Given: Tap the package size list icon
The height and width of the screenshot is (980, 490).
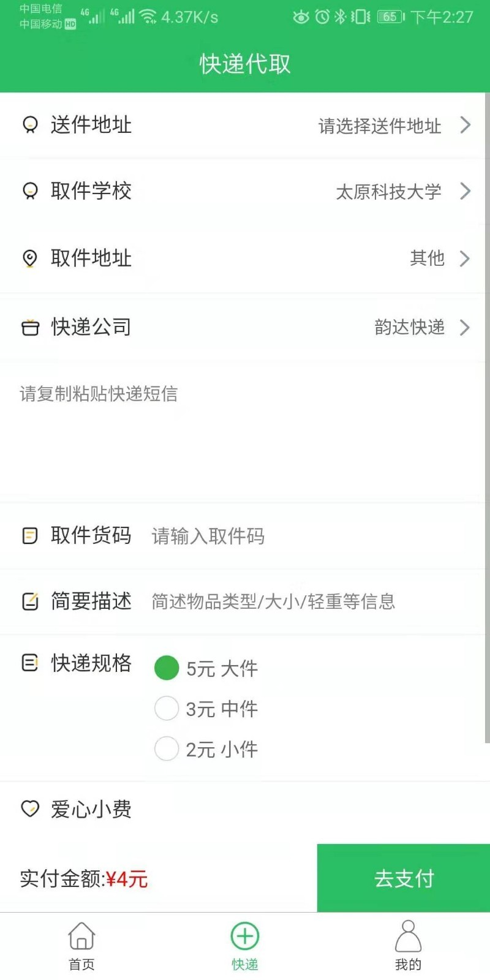Looking at the screenshot, I should pyautogui.click(x=29, y=663).
